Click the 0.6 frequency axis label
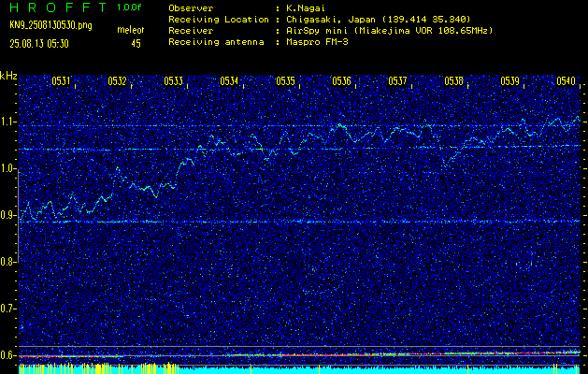The image size is (588, 374). (x=7, y=355)
